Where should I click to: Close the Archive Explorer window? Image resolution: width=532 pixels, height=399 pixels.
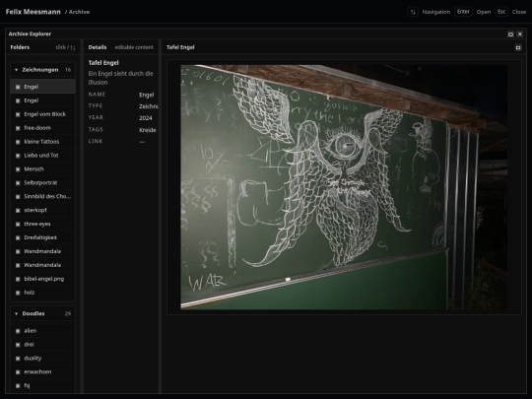pos(520,33)
